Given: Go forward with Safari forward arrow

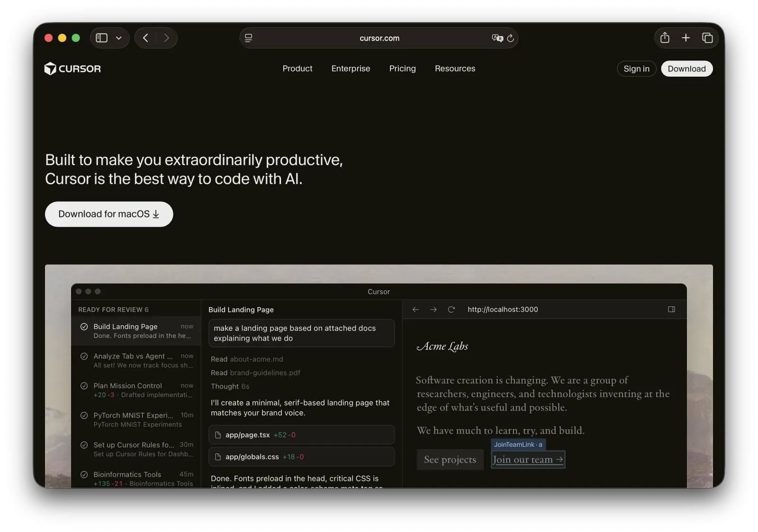Looking at the screenshot, I should tap(166, 38).
